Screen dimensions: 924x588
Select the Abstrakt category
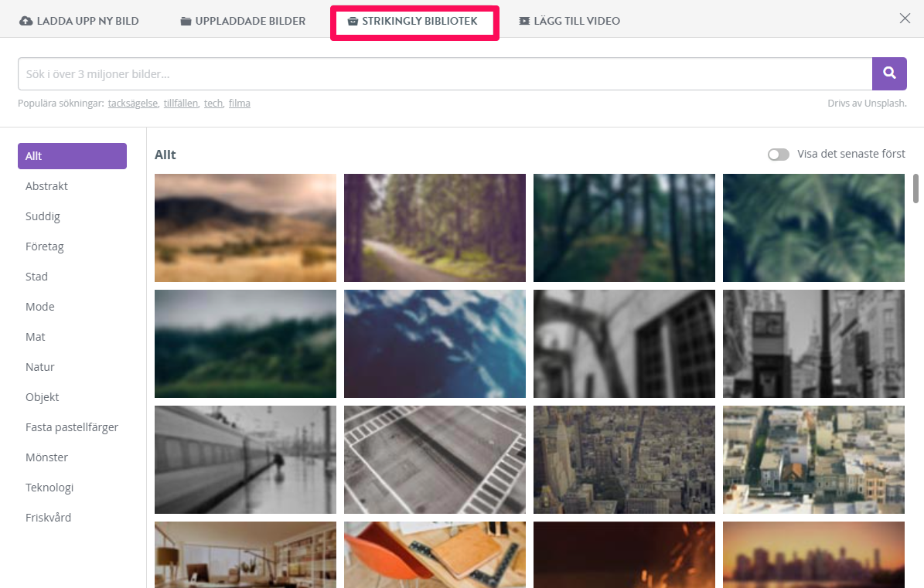pyautogui.click(x=46, y=186)
